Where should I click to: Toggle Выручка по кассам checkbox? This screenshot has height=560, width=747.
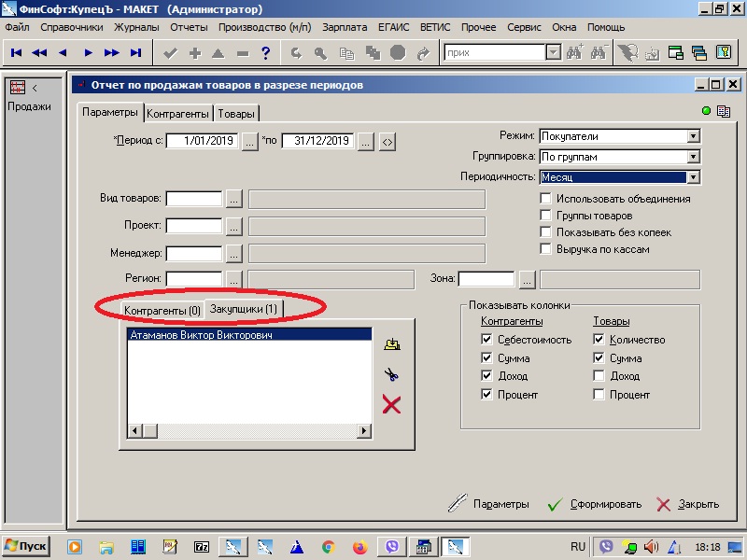546,249
